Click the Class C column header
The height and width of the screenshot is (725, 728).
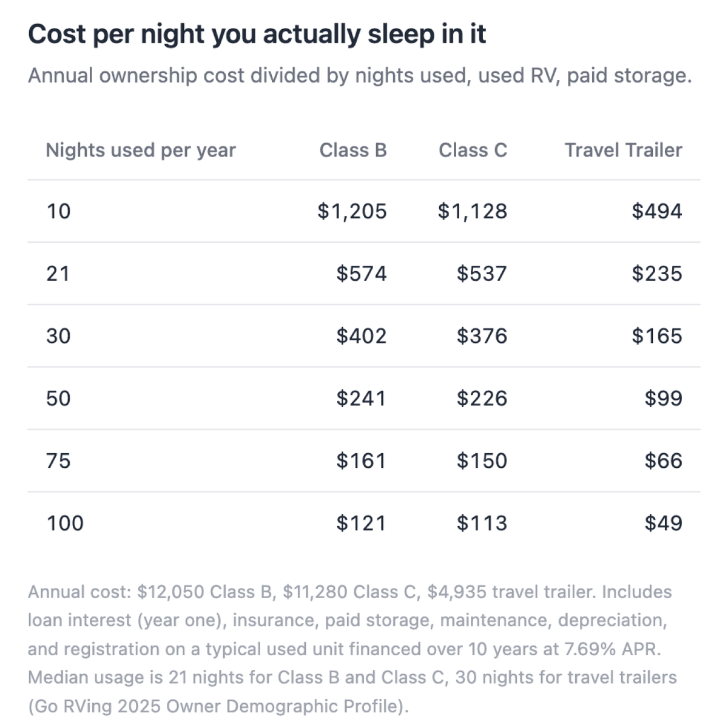pos(473,150)
